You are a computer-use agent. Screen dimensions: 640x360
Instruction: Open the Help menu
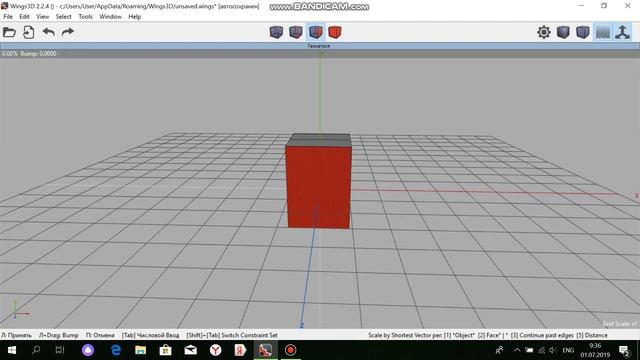134,17
